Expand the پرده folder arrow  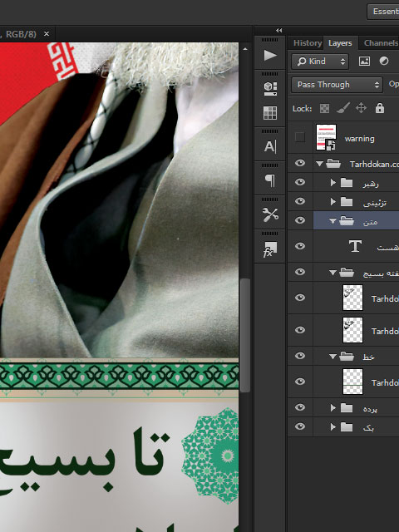333,408
